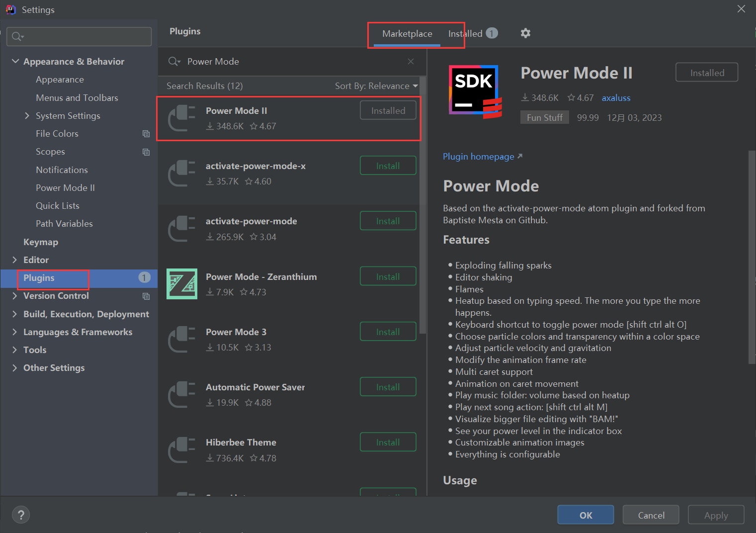Select the Marketplace tab
The height and width of the screenshot is (533, 756).
(407, 33)
